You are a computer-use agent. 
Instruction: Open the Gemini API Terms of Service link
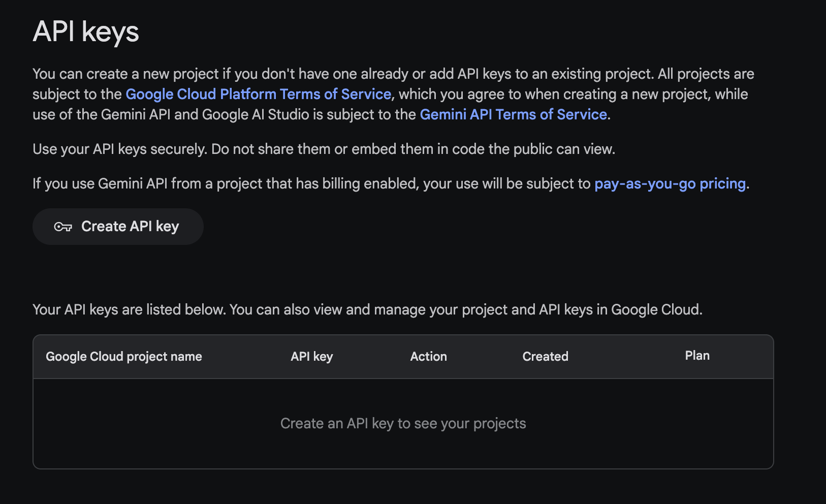point(514,115)
